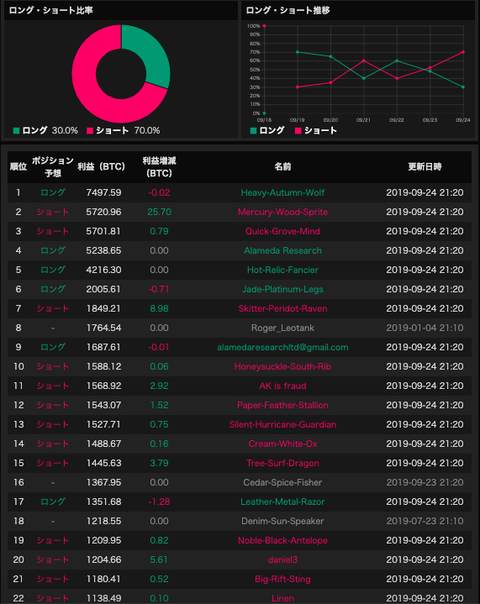Click the update date 2019-09-23 21:20
This screenshot has height=604, width=480.
[x=425, y=482]
